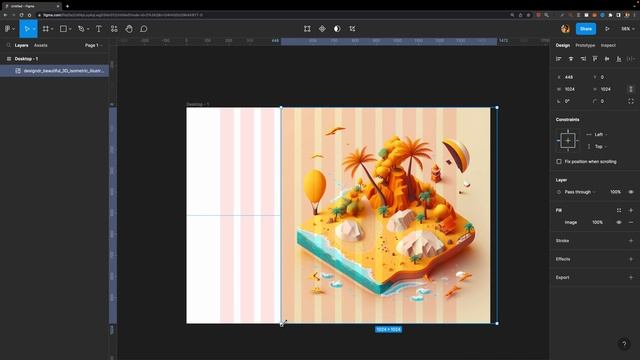
Task: Select the Pen tool
Action: 81,29
